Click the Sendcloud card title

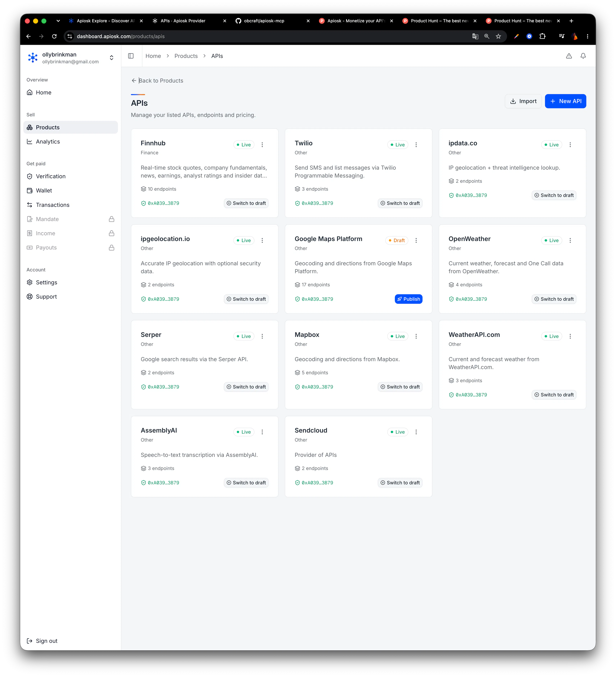(x=311, y=430)
